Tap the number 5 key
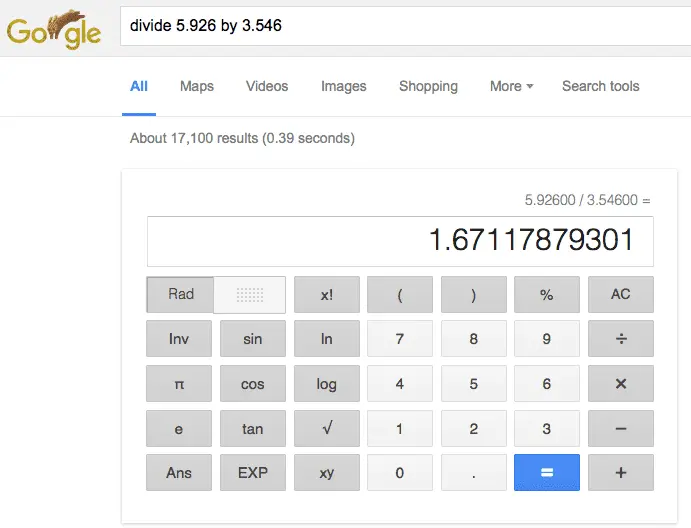The width and height of the screenshot is (691, 528). tap(474, 383)
